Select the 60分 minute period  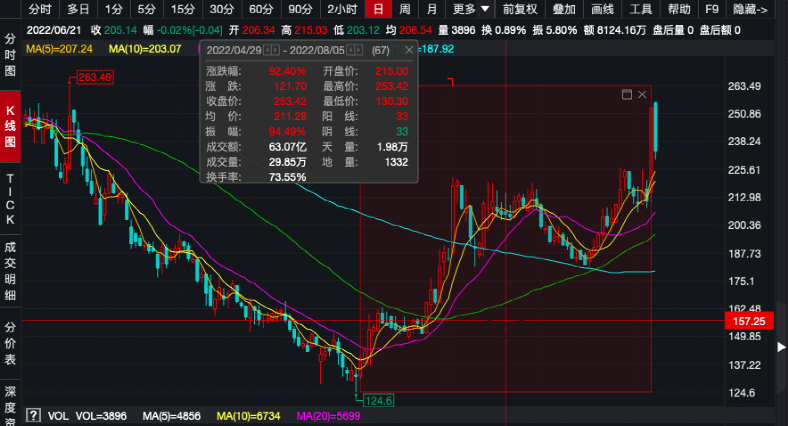260,9
